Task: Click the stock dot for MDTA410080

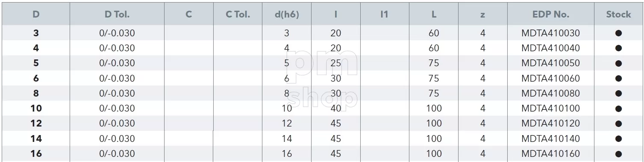Action: point(618,94)
